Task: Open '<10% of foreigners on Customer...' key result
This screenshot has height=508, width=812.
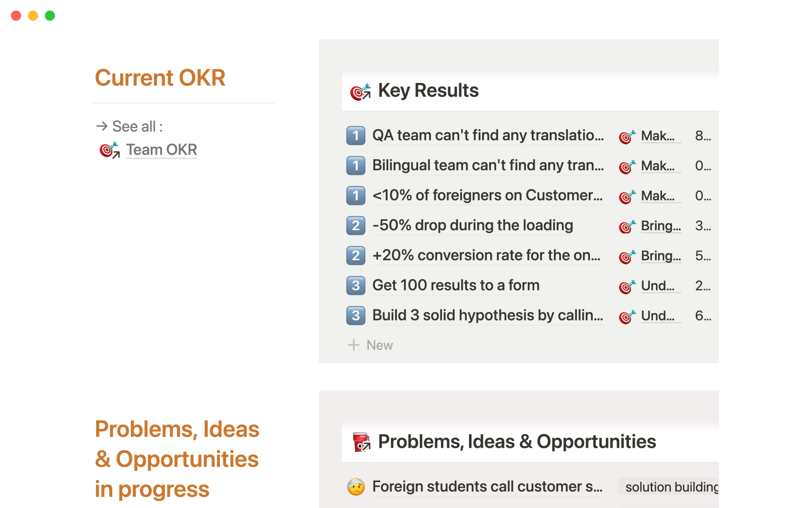Action: click(487, 196)
